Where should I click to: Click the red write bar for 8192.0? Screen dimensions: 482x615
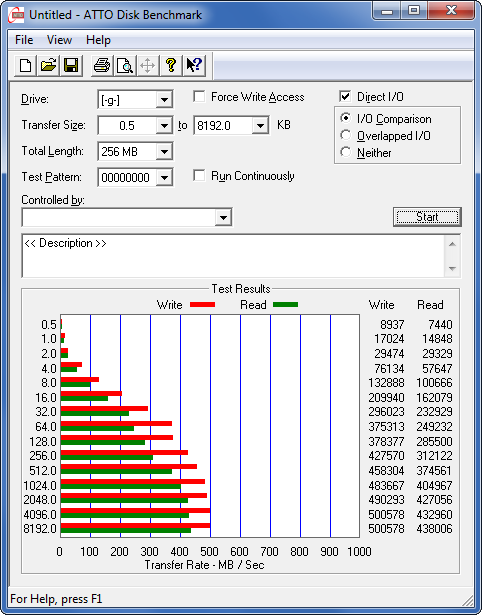[x=135, y=525]
